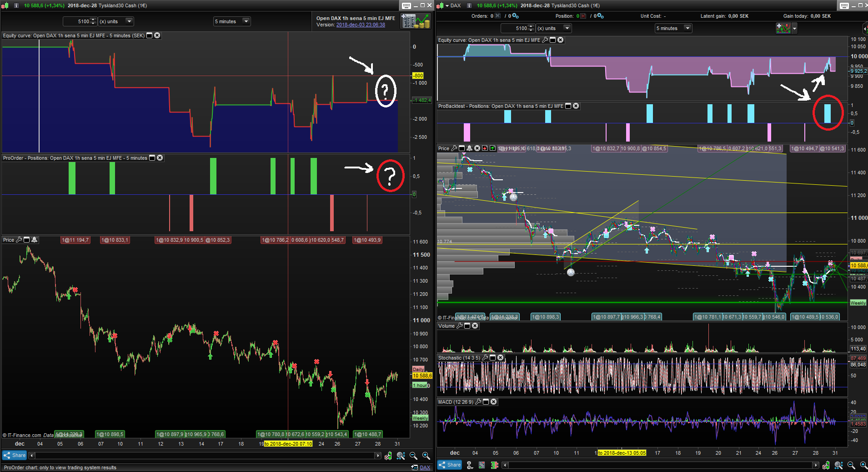
Task: Click the alert bell icon on left Price panel
Action: point(34,240)
